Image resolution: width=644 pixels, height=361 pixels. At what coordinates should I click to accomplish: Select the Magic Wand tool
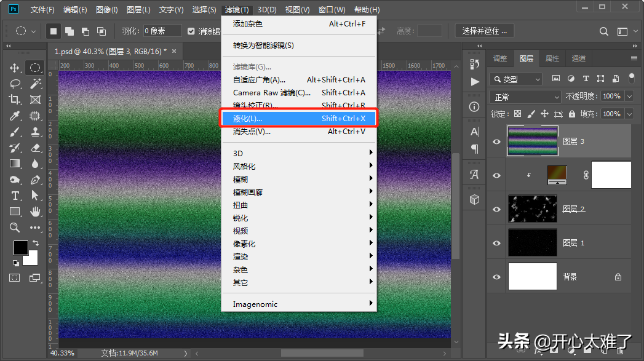tap(35, 84)
